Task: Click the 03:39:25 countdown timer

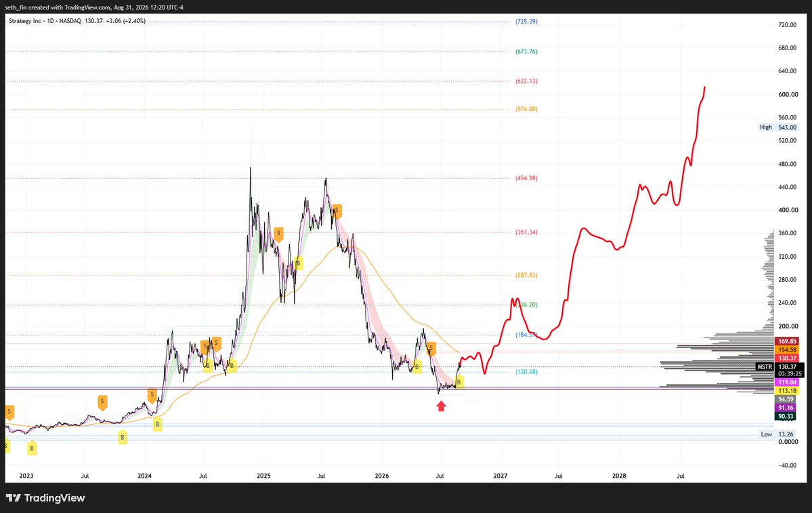Action: click(x=790, y=373)
